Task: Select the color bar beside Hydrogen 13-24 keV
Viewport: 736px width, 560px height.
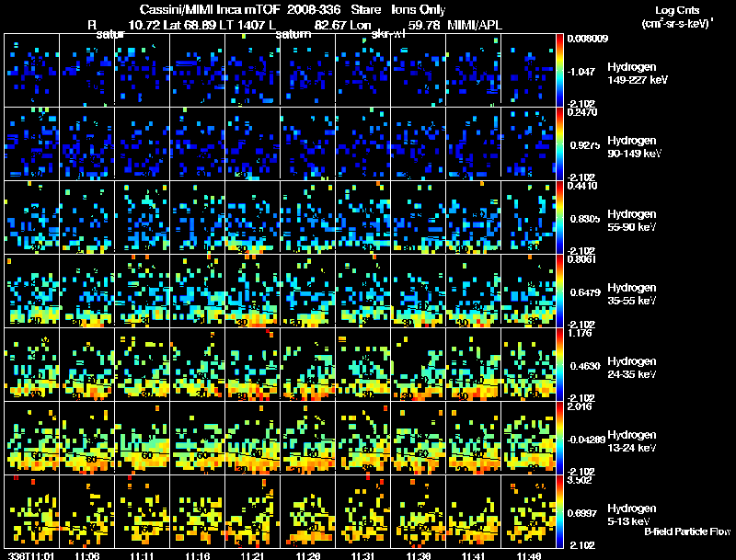Action: point(559,438)
